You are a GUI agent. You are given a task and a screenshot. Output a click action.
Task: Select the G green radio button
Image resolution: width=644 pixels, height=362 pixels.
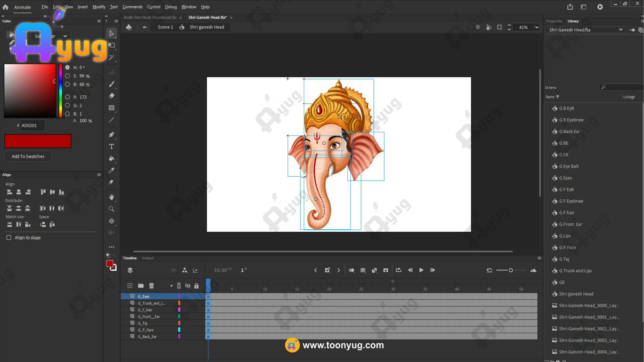68,105
